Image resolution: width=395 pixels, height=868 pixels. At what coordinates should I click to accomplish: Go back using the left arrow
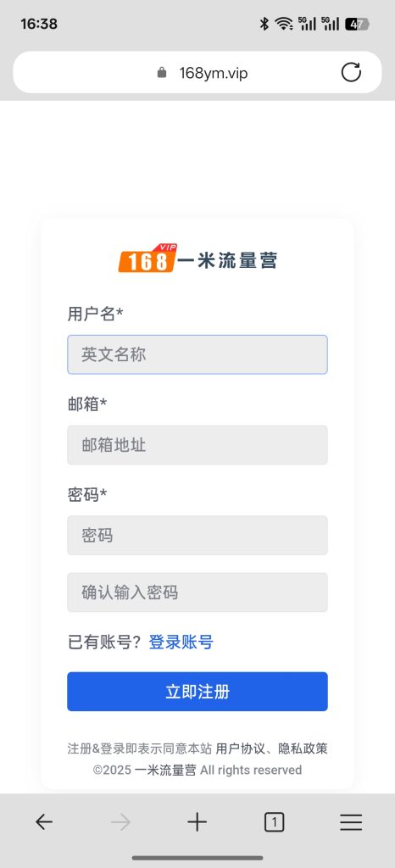(44, 822)
